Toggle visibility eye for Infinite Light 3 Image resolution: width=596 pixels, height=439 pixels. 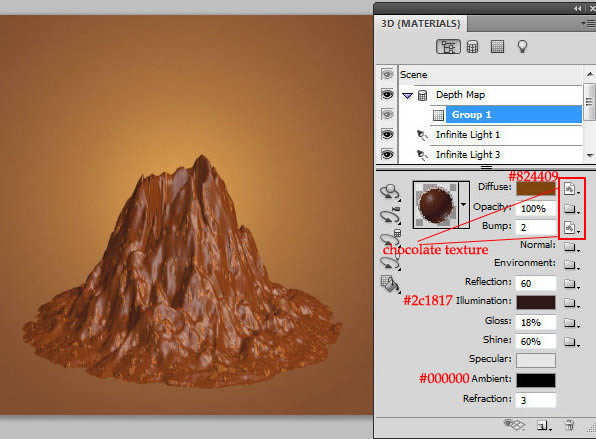[x=387, y=154]
